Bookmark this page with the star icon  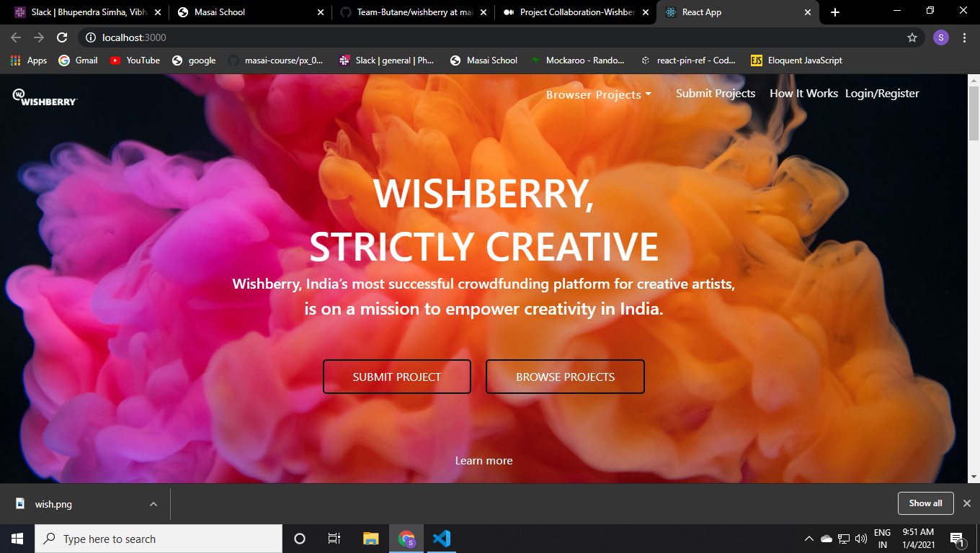pyautogui.click(x=912, y=37)
